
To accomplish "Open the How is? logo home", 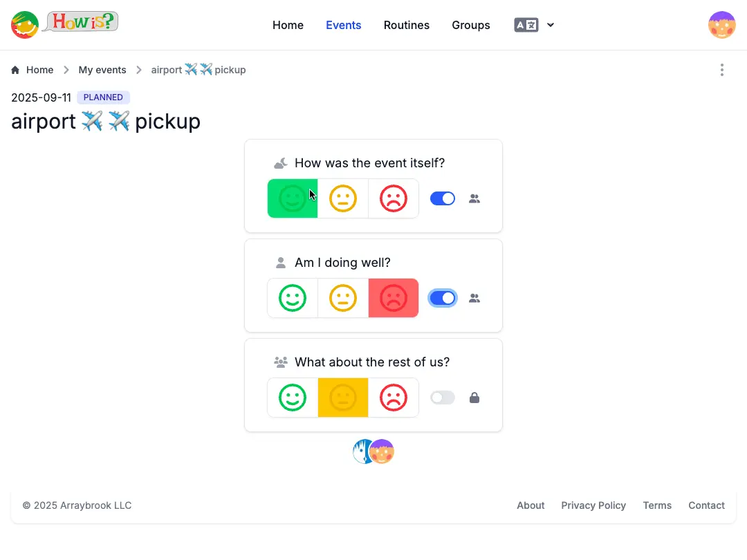I will pyautogui.click(x=65, y=25).
